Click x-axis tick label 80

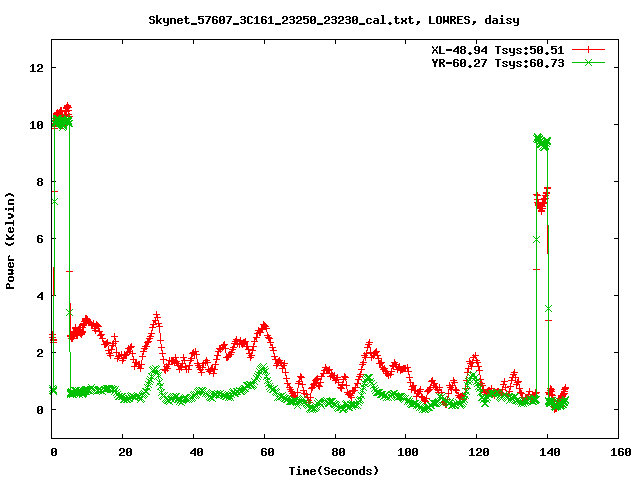(x=338, y=452)
